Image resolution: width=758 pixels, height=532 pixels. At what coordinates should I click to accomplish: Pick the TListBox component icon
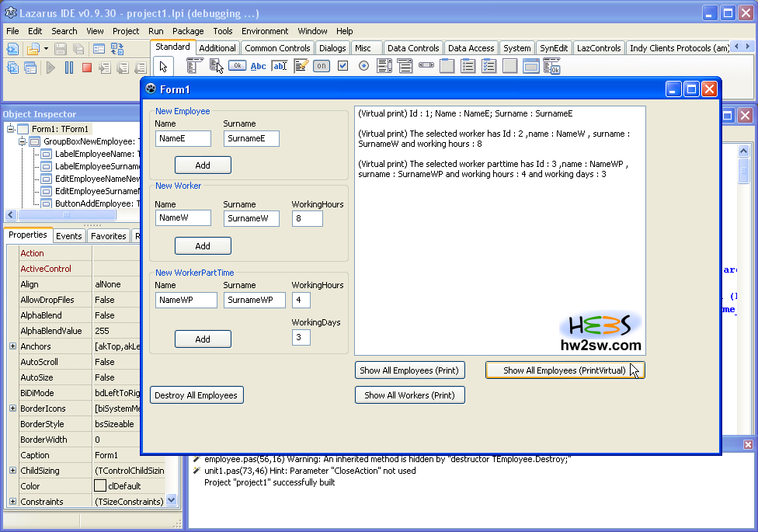384,66
